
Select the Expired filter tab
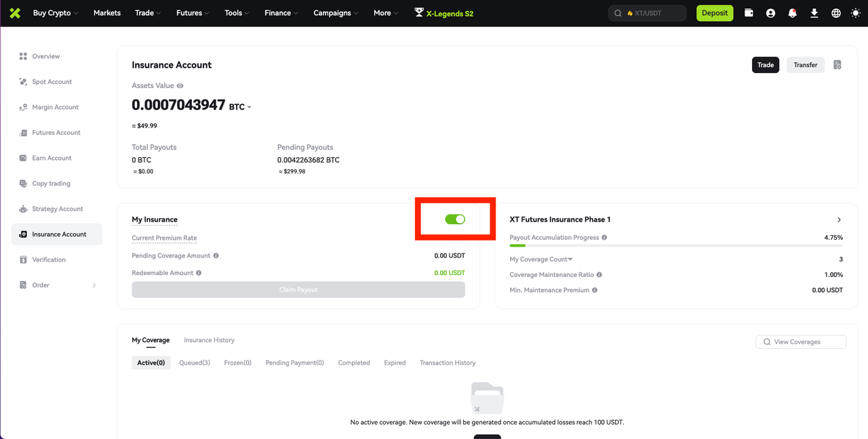pyautogui.click(x=395, y=363)
